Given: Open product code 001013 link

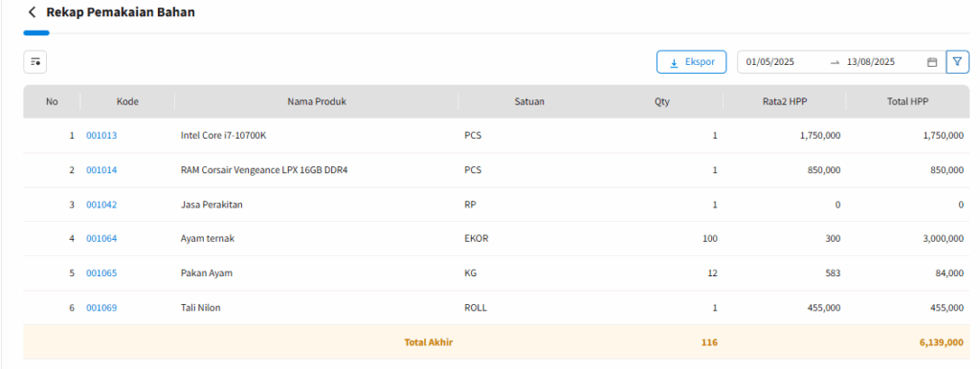Looking at the screenshot, I should pyautogui.click(x=101, y=135).
